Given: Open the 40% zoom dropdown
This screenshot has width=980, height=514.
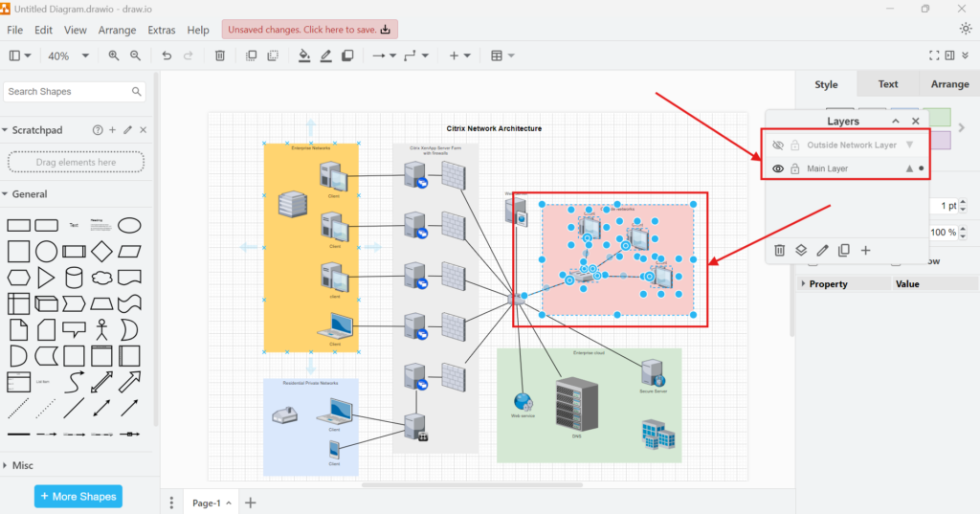Looking at the screenshot, I should point(68,56).
